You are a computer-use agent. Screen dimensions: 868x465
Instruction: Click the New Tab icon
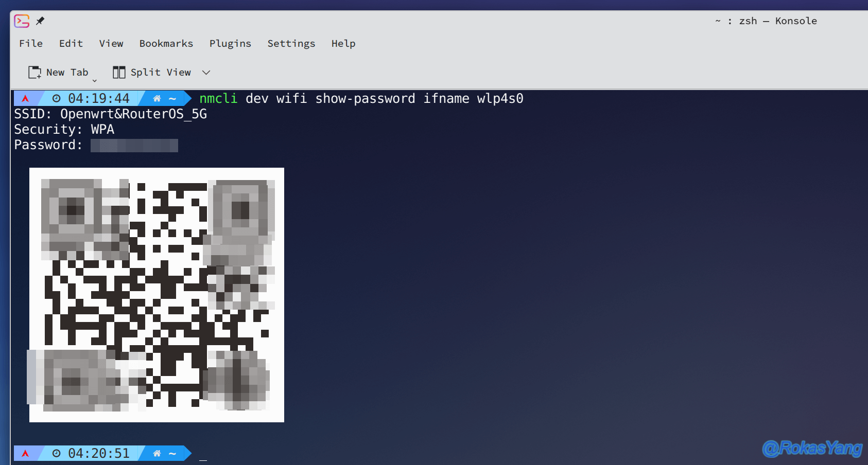(x=34, y=73)
